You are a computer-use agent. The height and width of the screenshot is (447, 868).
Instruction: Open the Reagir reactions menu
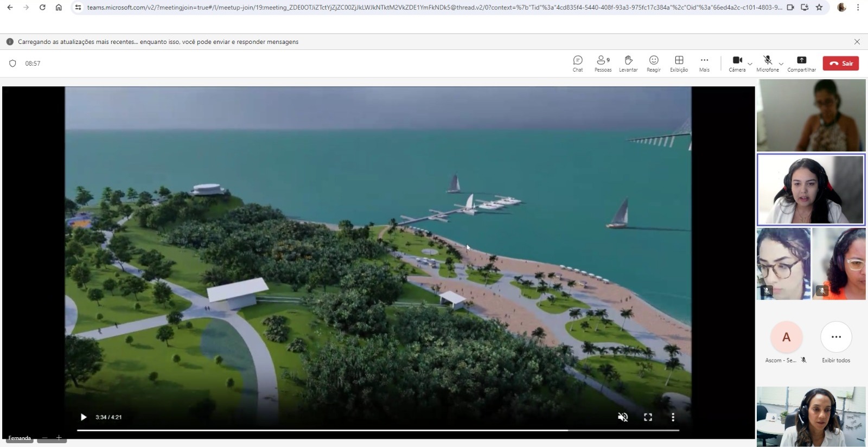tap(654, 63)
